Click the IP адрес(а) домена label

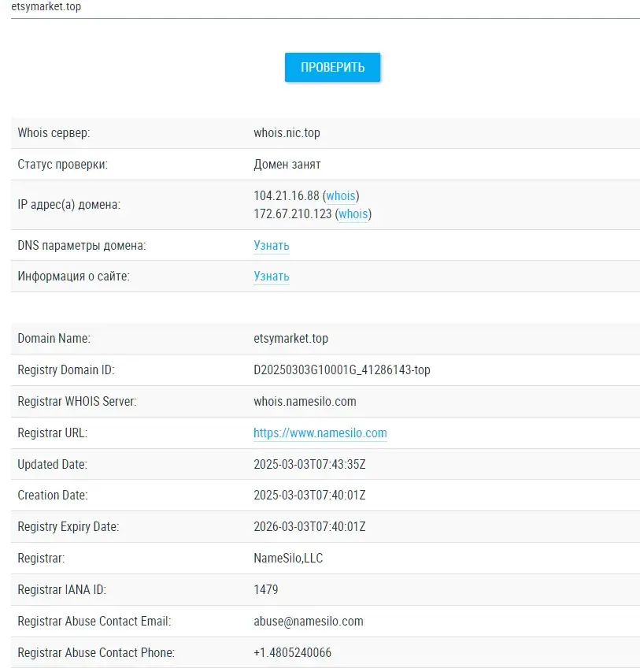(x=69, y=205)
